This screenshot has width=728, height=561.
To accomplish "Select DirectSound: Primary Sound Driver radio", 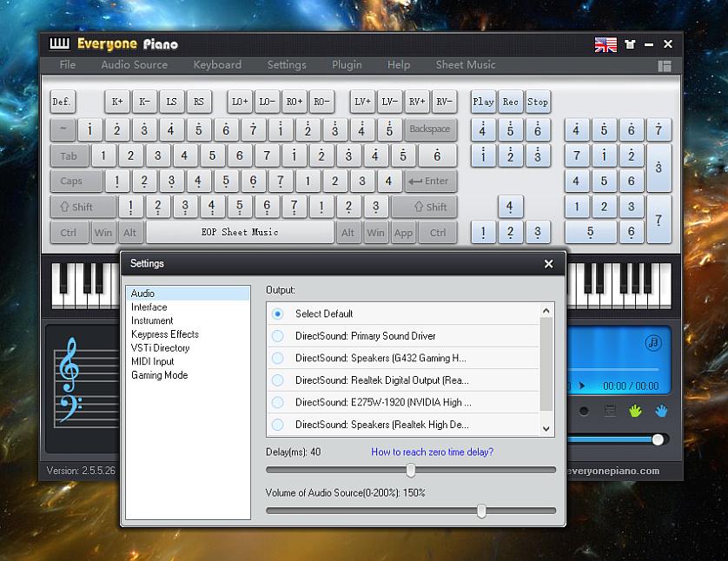I will tap(278, 336).
